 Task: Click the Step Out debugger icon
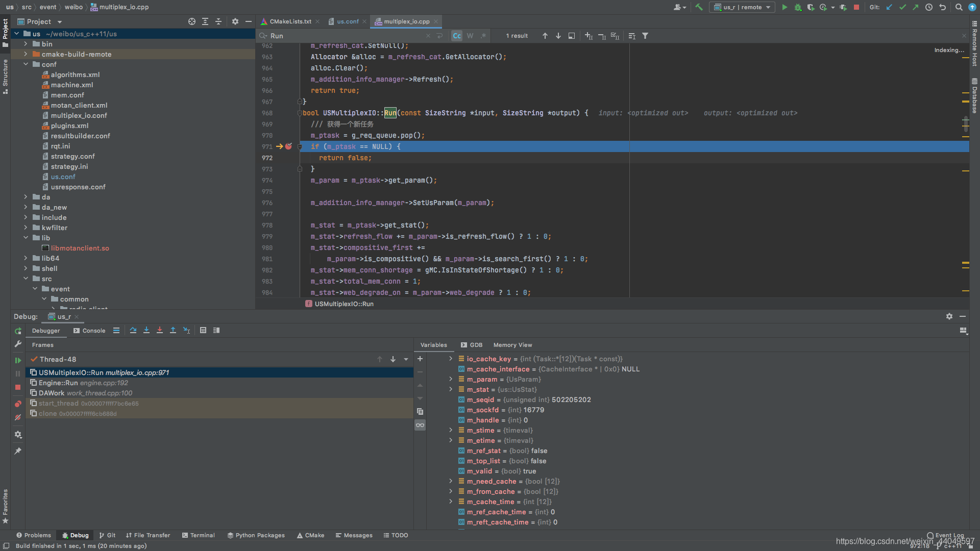173,330
